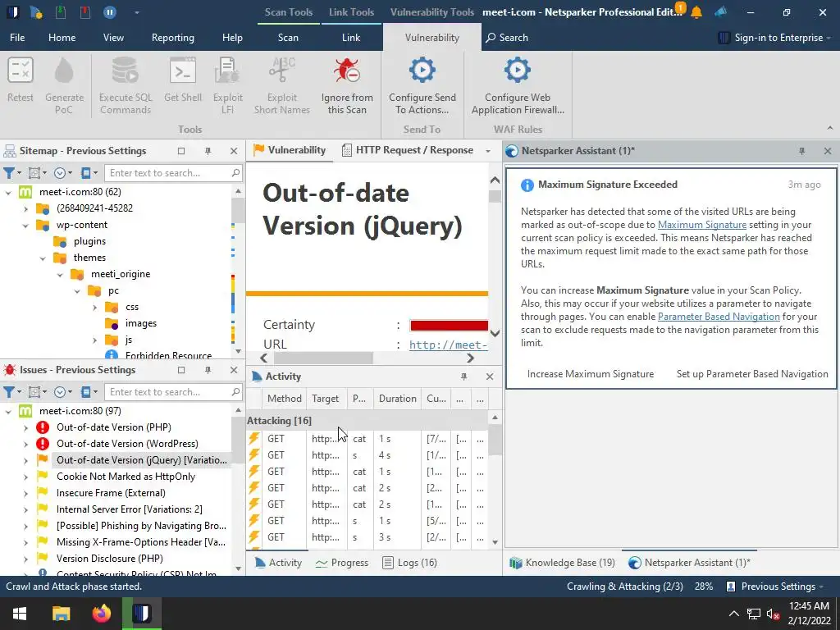The height and width of the screenshot is (630, 840).
Task: Click the Sitemap search magnifier icon
Action: click(235, 172)
